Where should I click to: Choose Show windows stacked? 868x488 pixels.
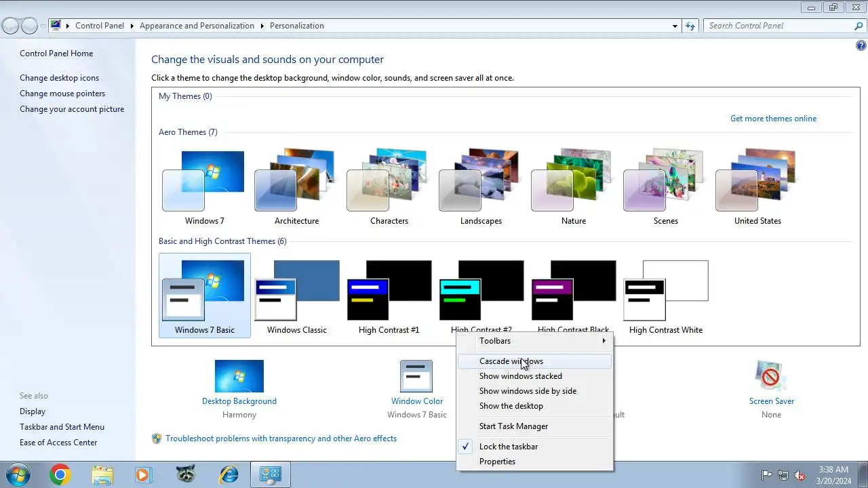pyautogui.click(x=535, y=376)
